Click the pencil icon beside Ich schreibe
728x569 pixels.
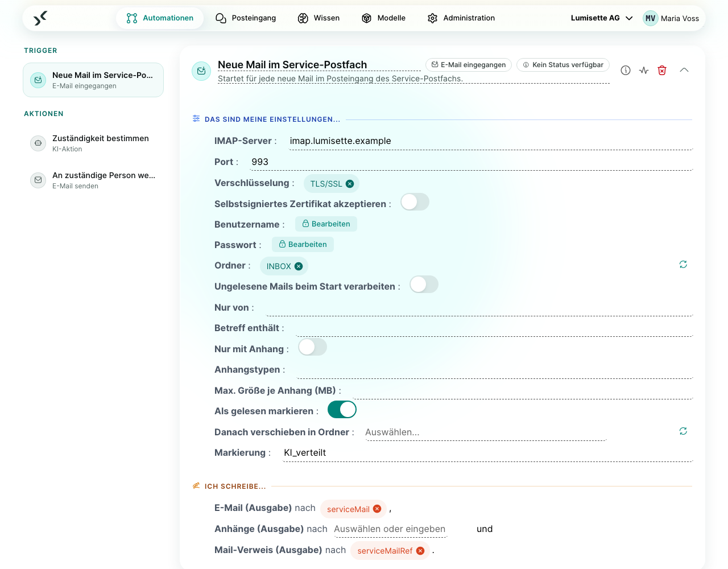point(196,486)
